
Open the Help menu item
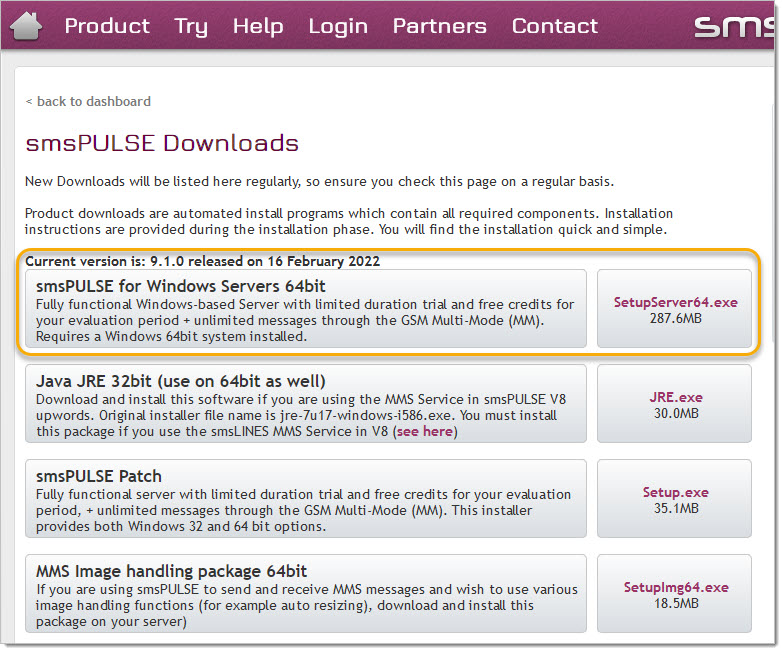(x=258, y=26)
